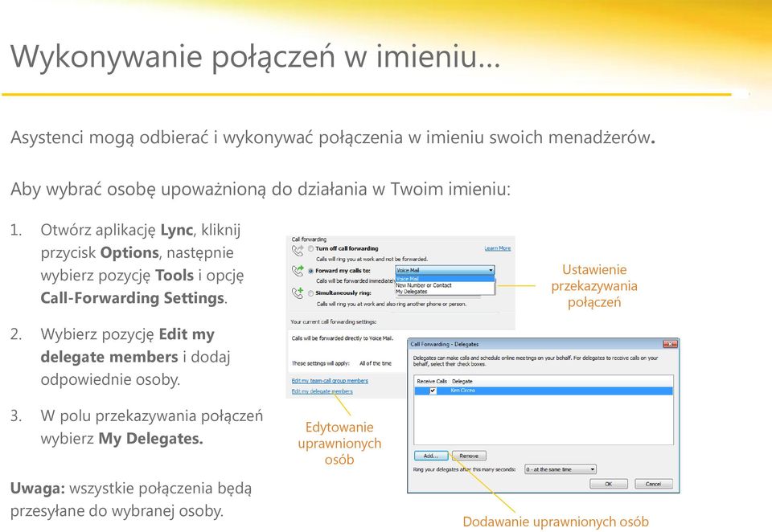This screenshot has width=772, height=532.
Task: Choose highlighted Voice Mail option in dropdown list
Action: (x=445, y=279)
